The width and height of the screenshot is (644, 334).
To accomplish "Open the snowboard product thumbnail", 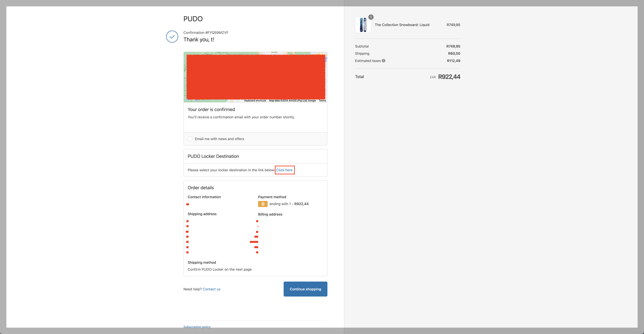I will pos(363,25).
